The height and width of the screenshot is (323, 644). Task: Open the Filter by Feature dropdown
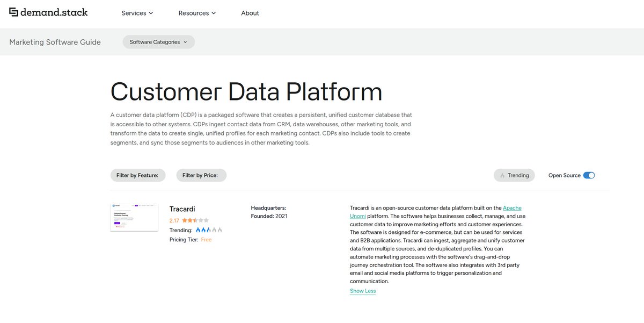click(138, 175)
